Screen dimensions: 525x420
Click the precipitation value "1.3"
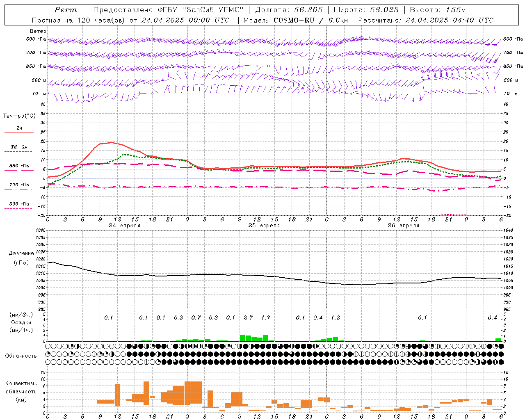[x=336, y=317]
